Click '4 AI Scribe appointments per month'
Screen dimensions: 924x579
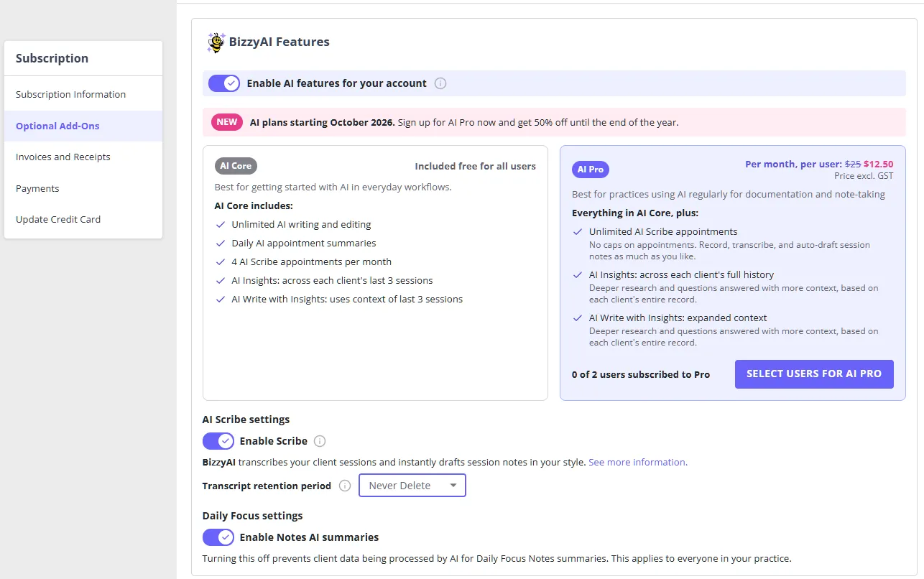click(x=311, y=261)
